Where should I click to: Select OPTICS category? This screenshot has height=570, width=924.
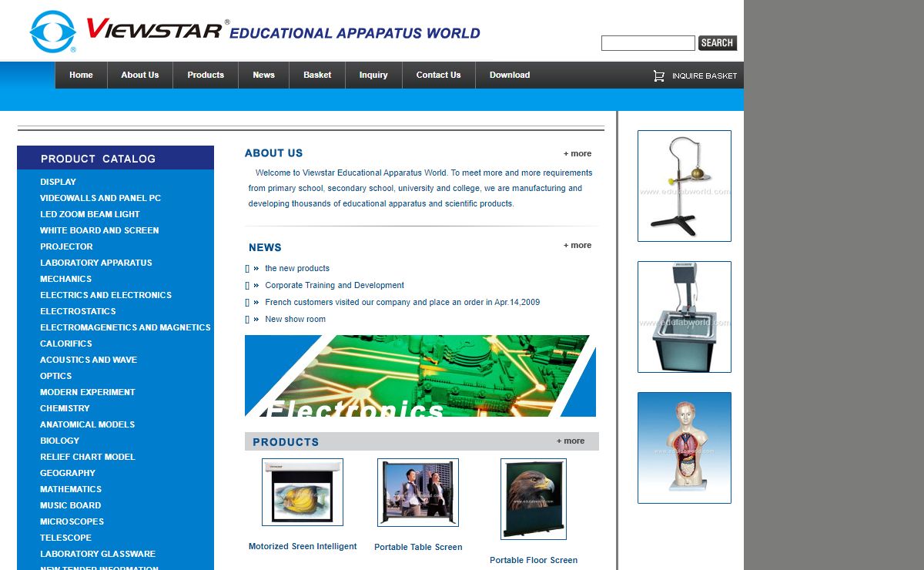tap(56, 376)
